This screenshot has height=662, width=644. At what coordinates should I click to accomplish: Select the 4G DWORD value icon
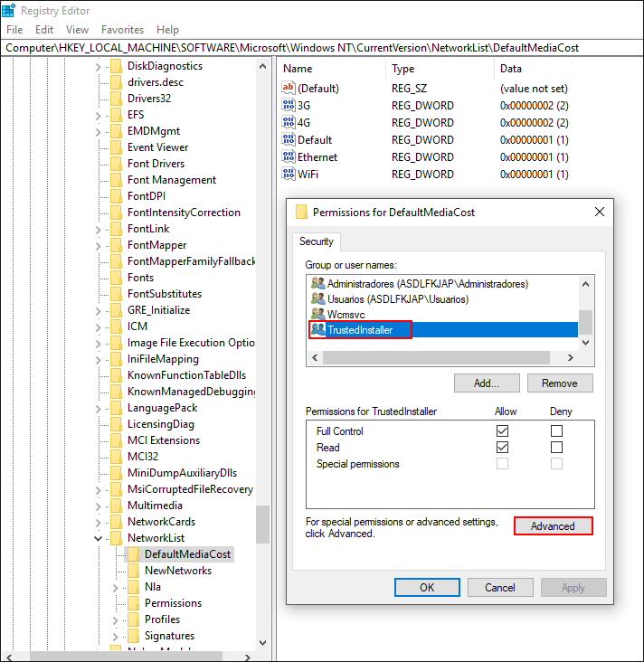[288, 122]
